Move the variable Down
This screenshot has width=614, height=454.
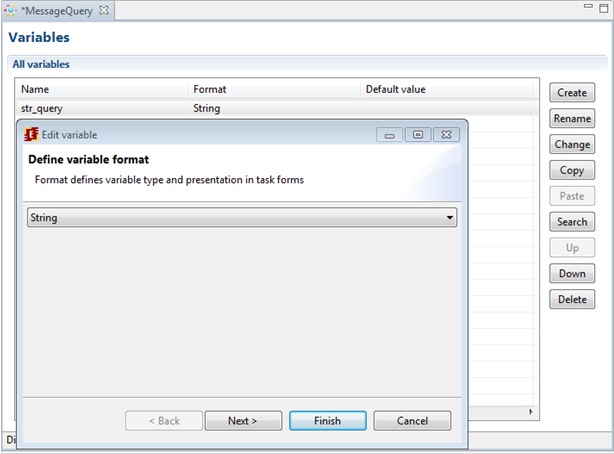[572, 273]
